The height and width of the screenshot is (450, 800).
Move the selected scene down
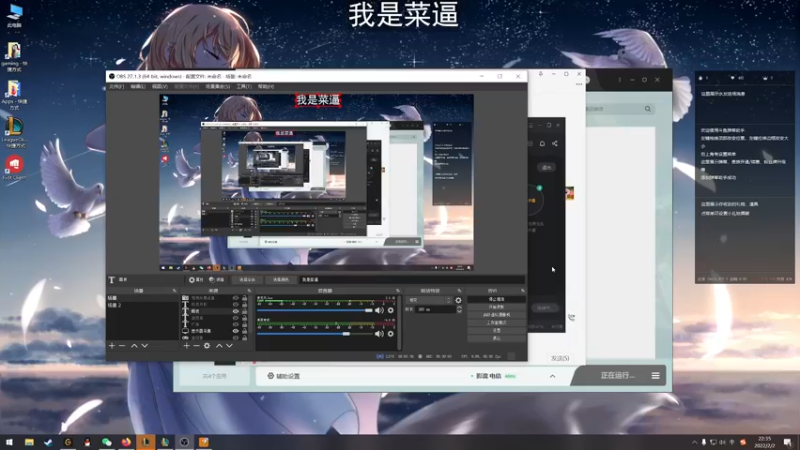click(145, 346)
